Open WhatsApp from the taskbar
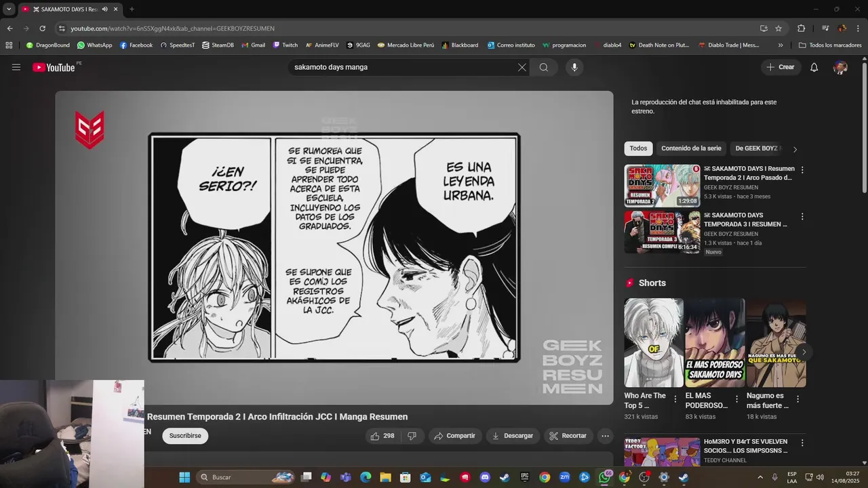The width and height of the screenshot is (868, 488). coord(604,477)
